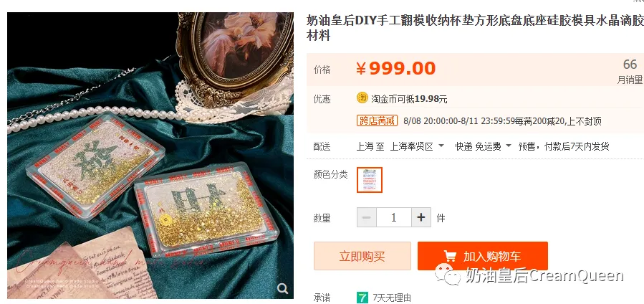Click the 加入购物车 add to cart button

tap(483, 256)
